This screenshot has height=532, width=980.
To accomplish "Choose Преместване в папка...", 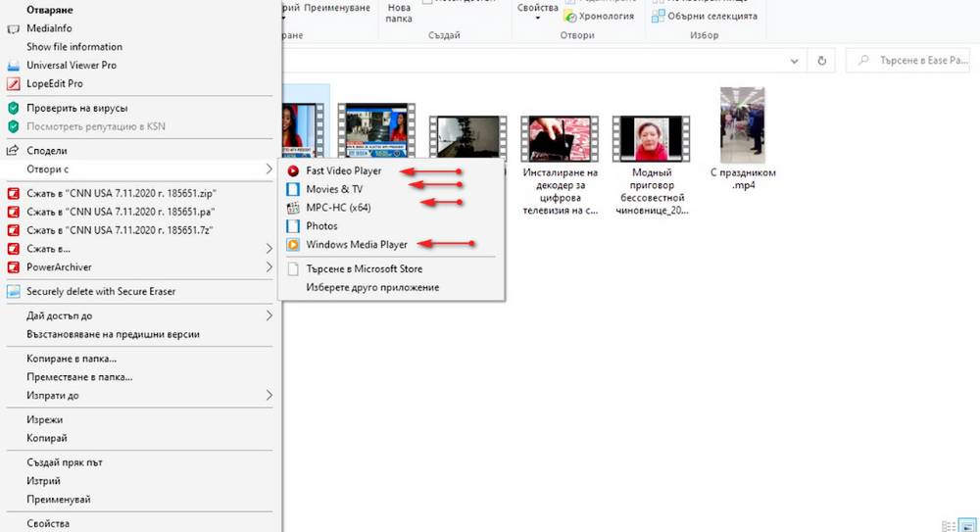I will click(79, 377).
